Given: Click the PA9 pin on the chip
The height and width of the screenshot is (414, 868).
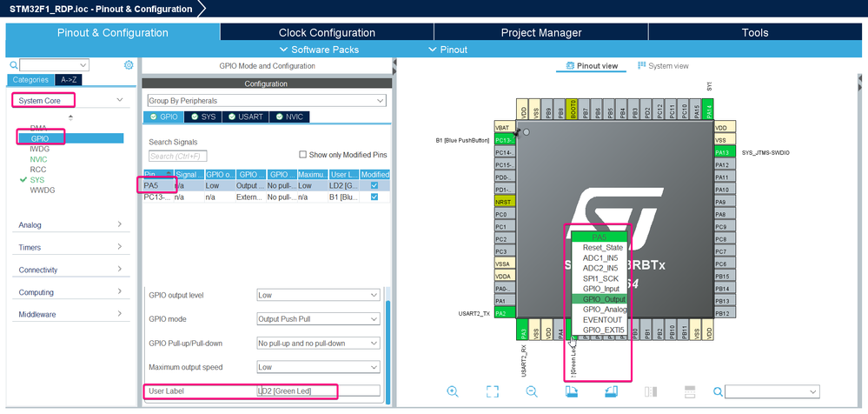Looking at the screenshot, I should pyautogui.click(x=725, y=202).
